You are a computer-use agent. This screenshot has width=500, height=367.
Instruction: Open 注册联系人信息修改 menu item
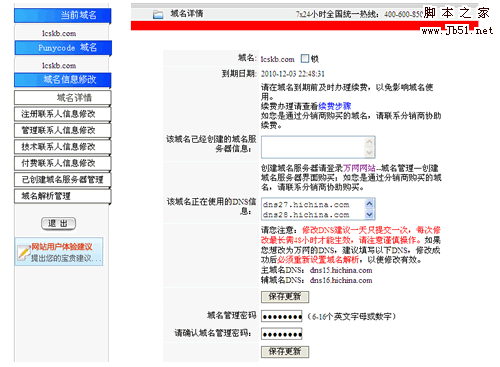63,114
